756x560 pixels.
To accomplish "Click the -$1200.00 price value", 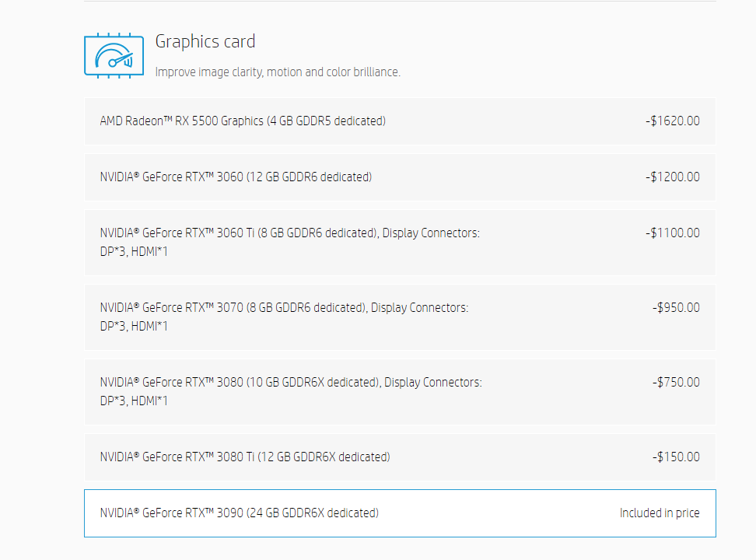I will tap(673, 177).
